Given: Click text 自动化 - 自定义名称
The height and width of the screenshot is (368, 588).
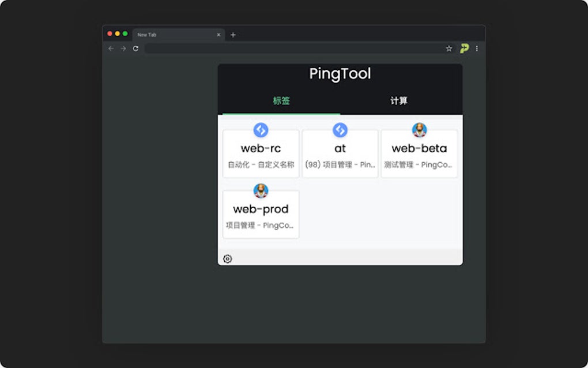Looking at the screenshot, I should pyautogui.click(x=261, y=165).
